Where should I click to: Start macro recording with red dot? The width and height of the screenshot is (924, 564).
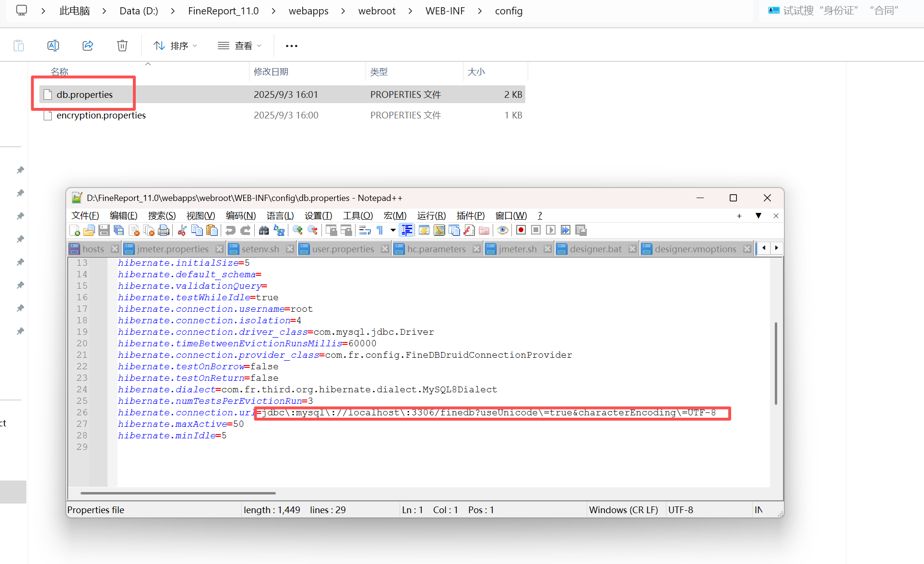point(521,230)
